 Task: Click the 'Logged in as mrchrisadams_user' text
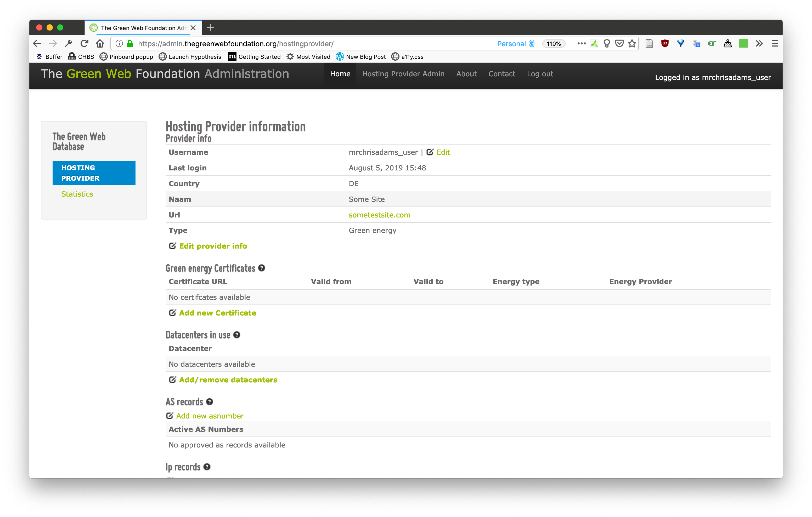(x=713, y=77)
